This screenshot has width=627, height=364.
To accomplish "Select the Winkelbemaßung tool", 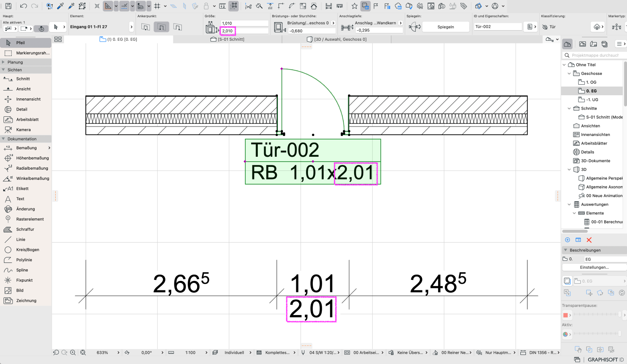I will (x=26, y=178).
